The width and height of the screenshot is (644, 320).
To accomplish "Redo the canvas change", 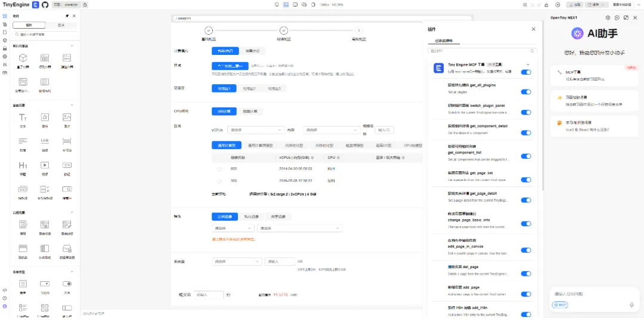I will (539, 5).
